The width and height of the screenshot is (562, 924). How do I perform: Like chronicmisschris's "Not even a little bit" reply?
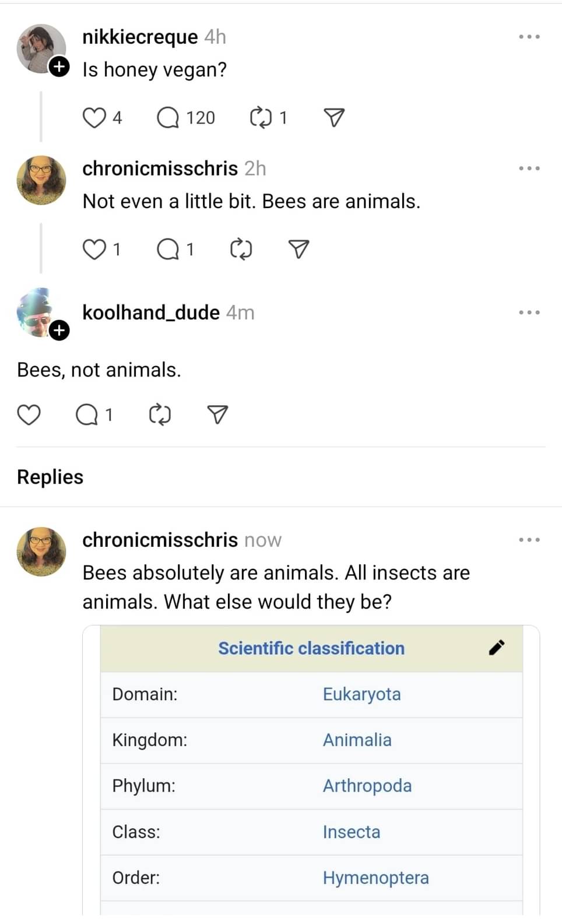(94, 250)
